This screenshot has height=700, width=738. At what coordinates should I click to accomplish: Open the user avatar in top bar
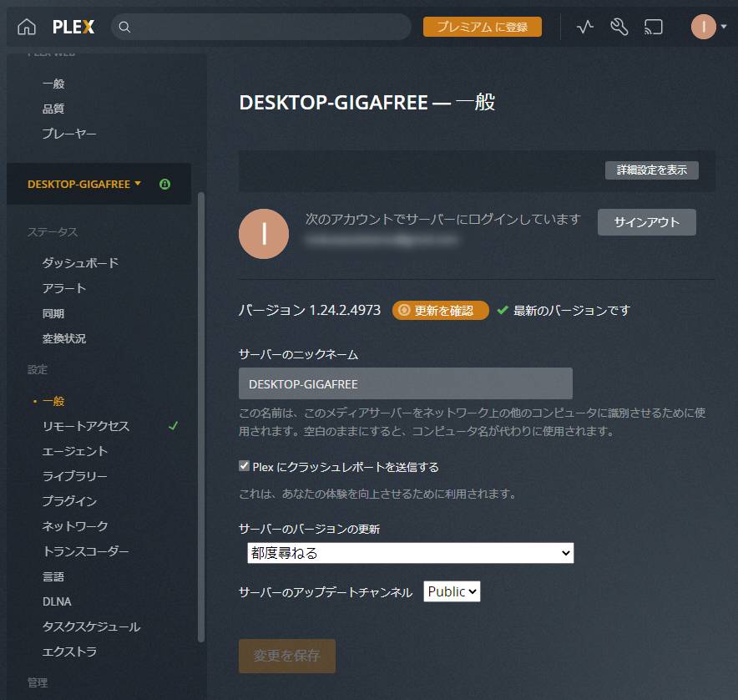(x=703, y=27)
